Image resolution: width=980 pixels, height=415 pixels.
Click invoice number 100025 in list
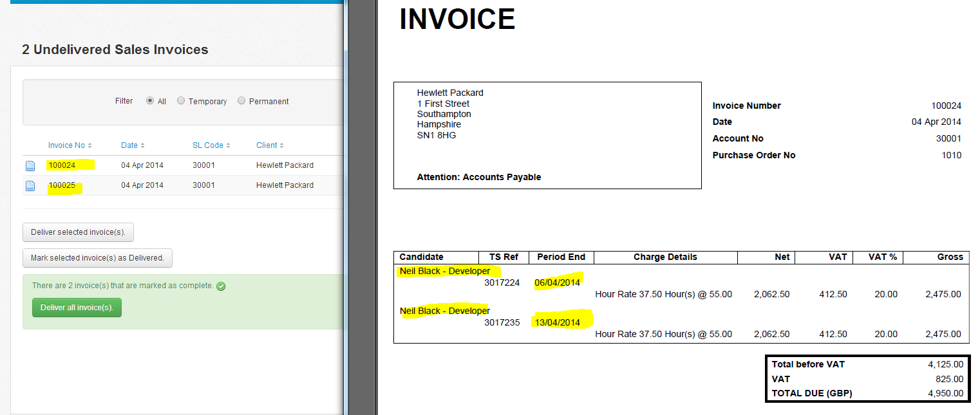click(62, 185)
